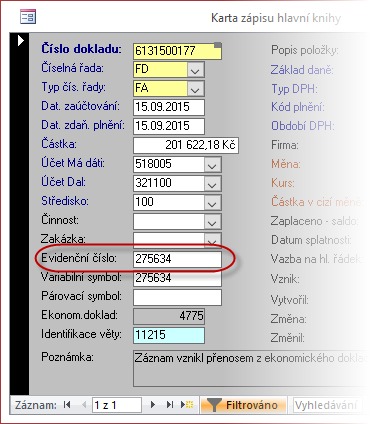Click the Datum splatnosti label

pos(311,240)
